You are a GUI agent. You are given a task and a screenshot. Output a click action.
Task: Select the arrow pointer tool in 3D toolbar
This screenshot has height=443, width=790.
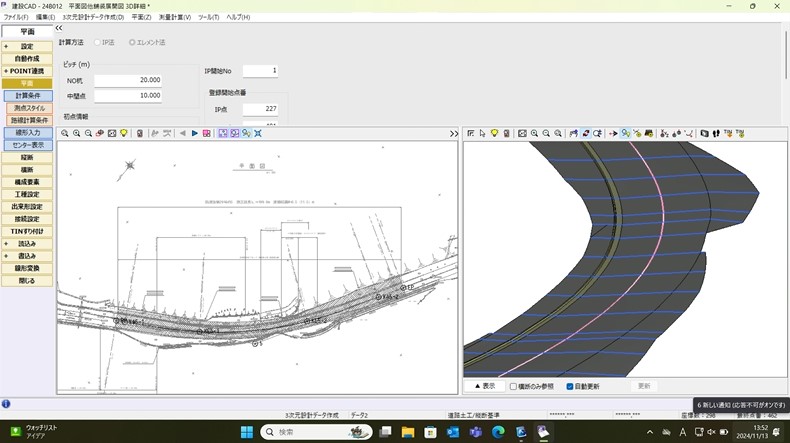coord(482,133)
